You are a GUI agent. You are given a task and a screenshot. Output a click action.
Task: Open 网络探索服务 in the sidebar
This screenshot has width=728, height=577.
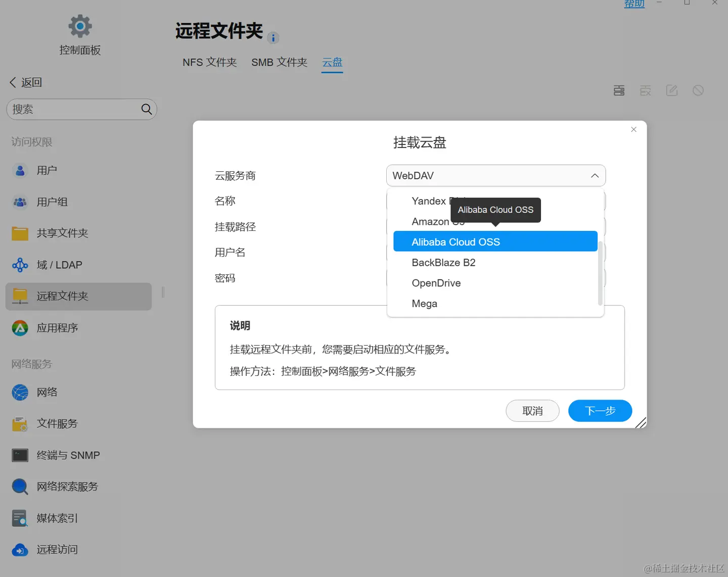point(78,487)
